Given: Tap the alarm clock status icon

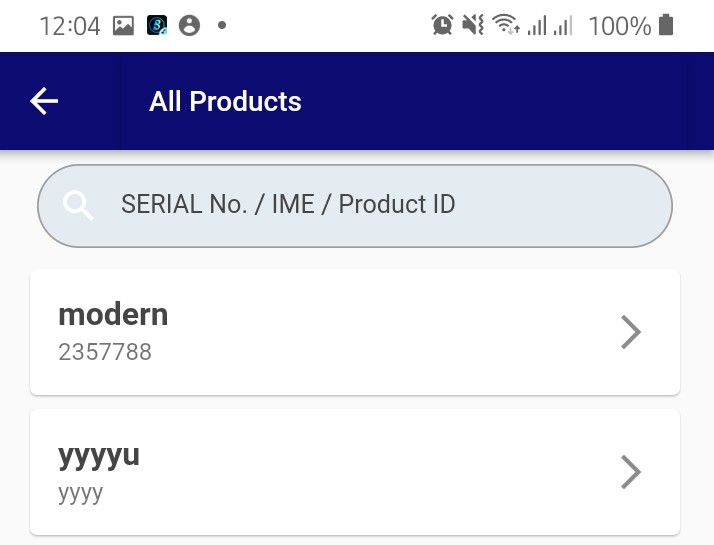Looking at the screenshot, I should click(442, 25).
